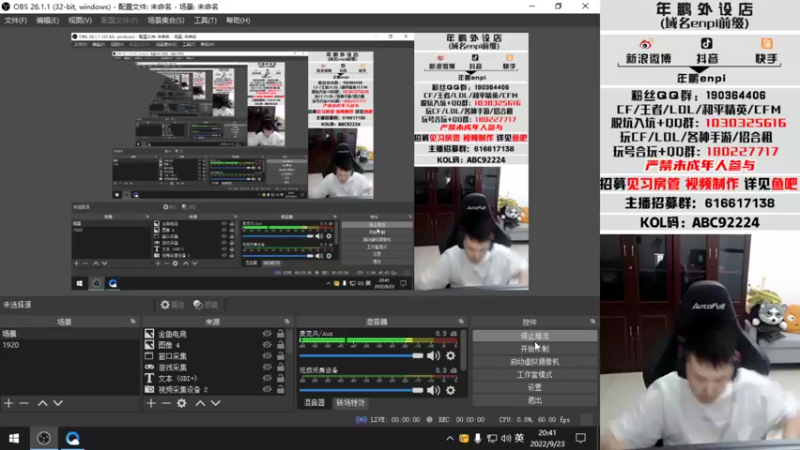The width and height of the screenshot is (800, 450).
Task: Undock the 混音器 panel with its header icon
Action: click(461, 321)
